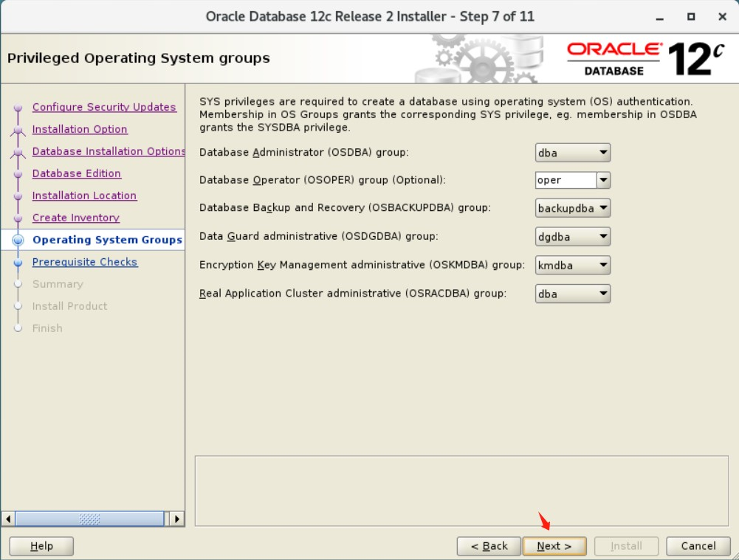Open Create Inventory step
The width and height of the screenshot is (739, 560).
point(76,218)
